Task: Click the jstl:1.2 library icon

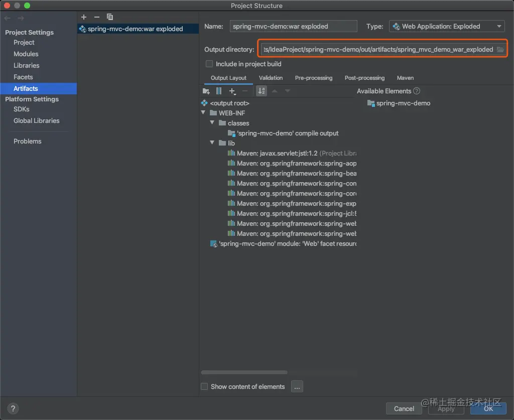Action: [x=231, y=153]
